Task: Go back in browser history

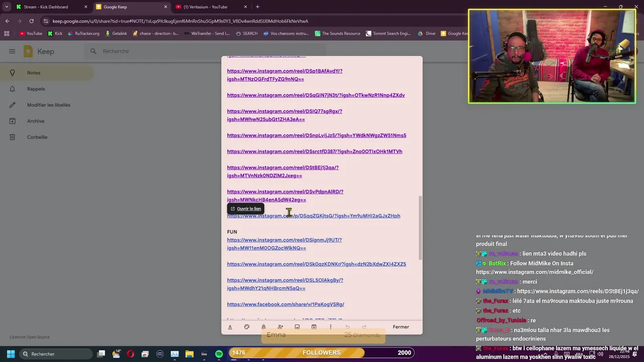Action: [x=7, y=21]
